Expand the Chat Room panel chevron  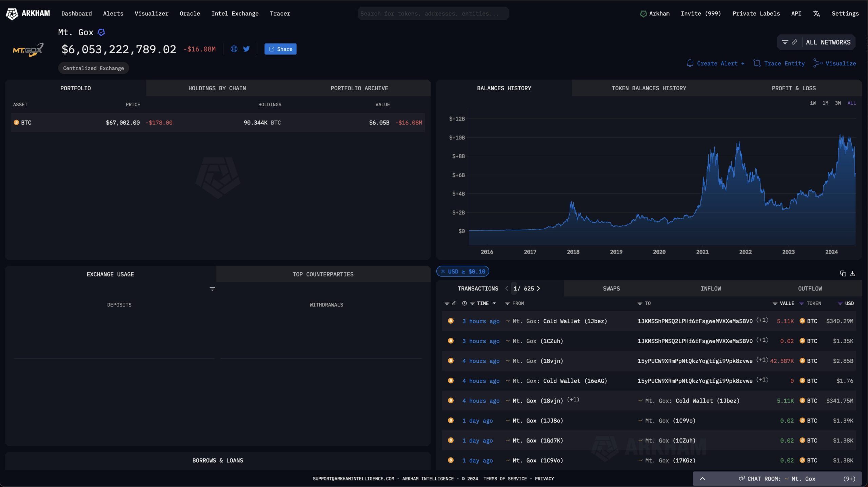[703, 479]
